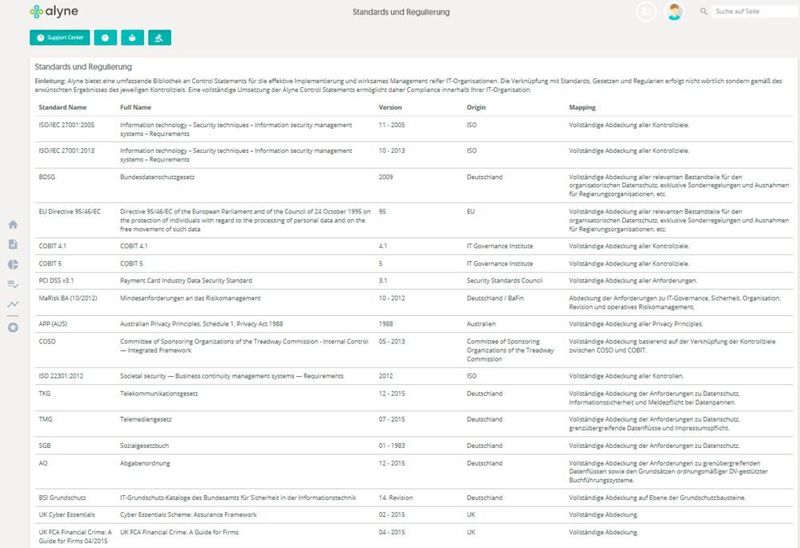Click 'Telekommunikationsgesetz' full name

click(x=159, y=393)
